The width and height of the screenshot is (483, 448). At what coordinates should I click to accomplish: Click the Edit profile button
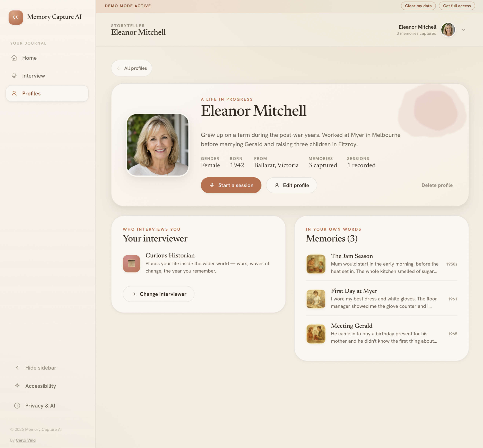(x=291, y=185)
